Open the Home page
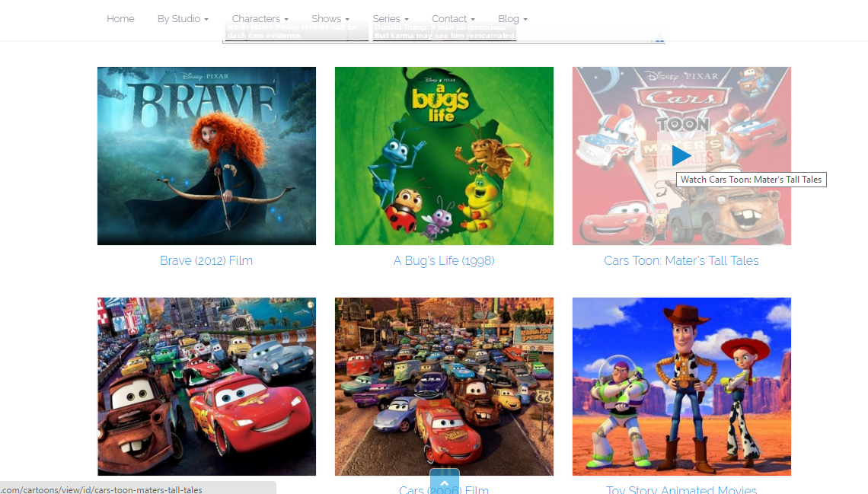This screenshot has height=494, width=868. (120, 18)
